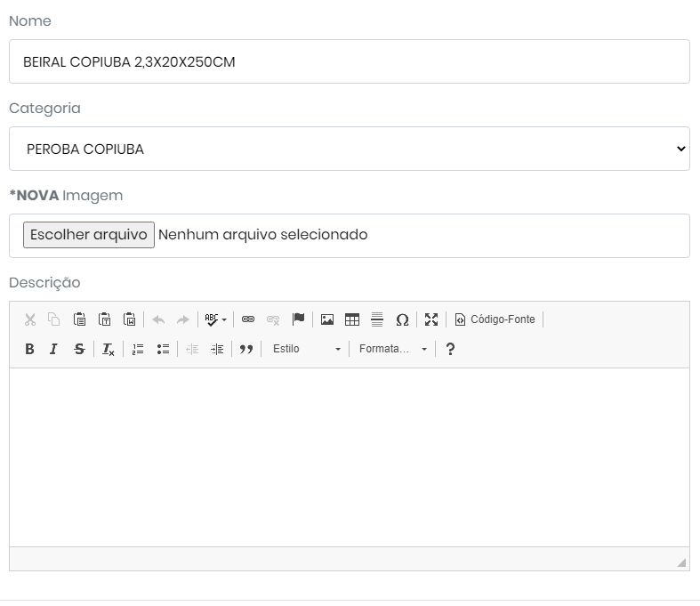The height and width of the screenshot is (606, 700).
Task: Toggle block quote formatting
Action: [246, 349]
